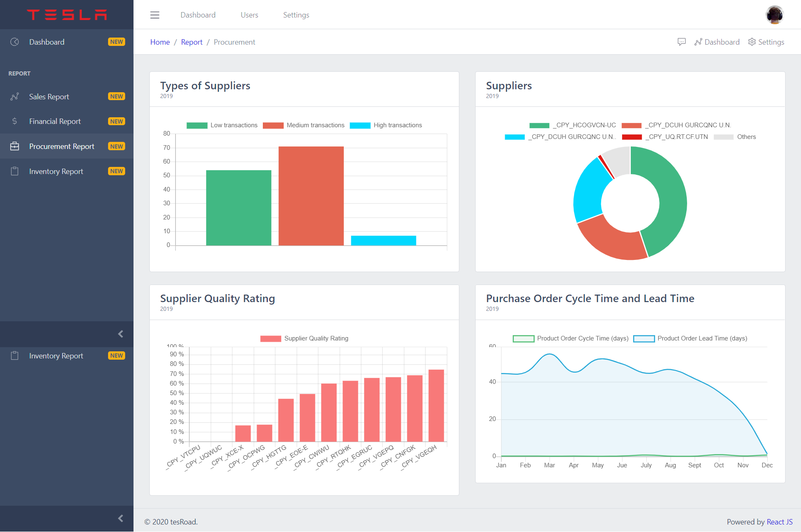Open the user avatar dropdown
Image resolution: width=801 pixels, height=532 pixels.
point(774,15)
